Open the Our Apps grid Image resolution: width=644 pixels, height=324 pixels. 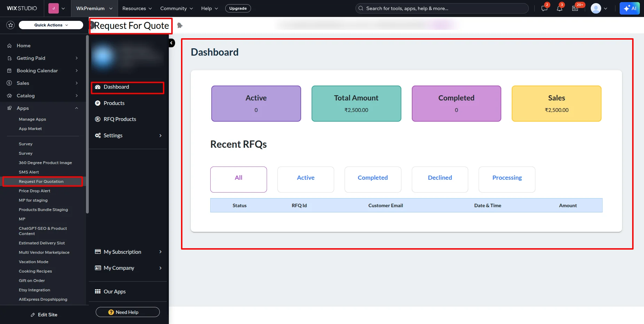(x=114, y=291)
